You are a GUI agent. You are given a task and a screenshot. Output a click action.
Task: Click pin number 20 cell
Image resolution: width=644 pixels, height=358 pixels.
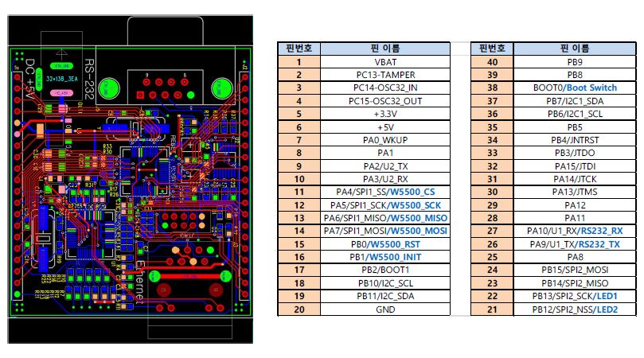[299, 309]
